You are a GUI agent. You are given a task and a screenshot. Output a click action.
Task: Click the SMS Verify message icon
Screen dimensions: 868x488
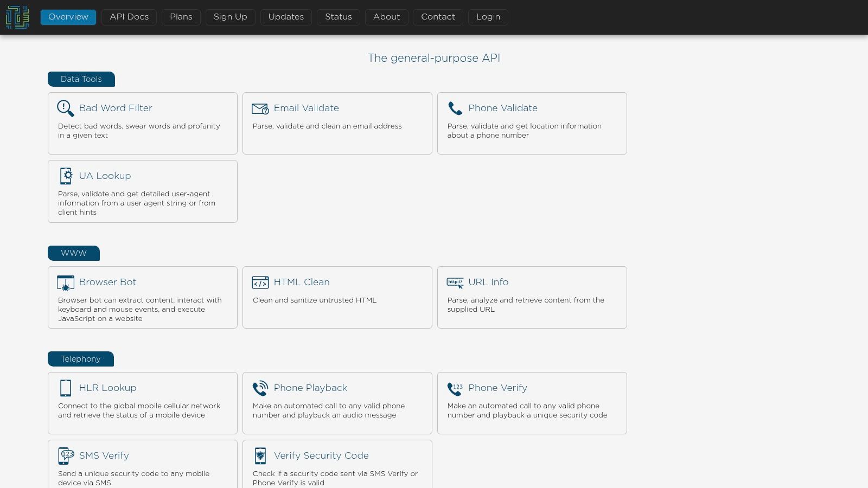click(66, 456)
